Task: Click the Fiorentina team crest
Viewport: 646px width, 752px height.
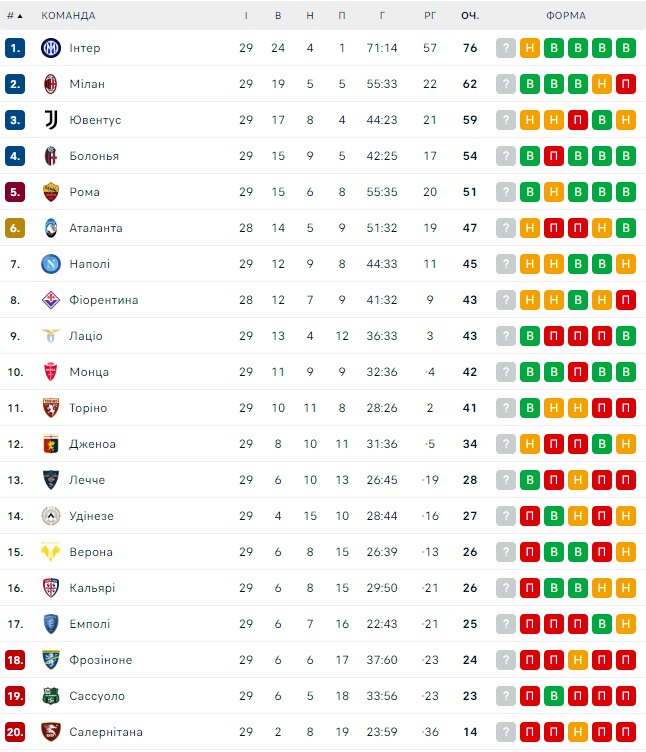Action: [51, 300]
